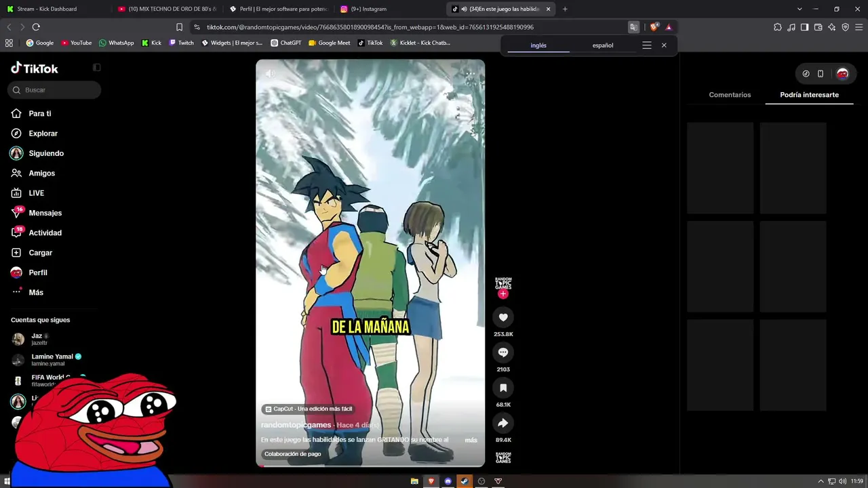Viewport: 868px width, 488px height.
Task: Seek on the video progress bar
Action: click(370, 466)
